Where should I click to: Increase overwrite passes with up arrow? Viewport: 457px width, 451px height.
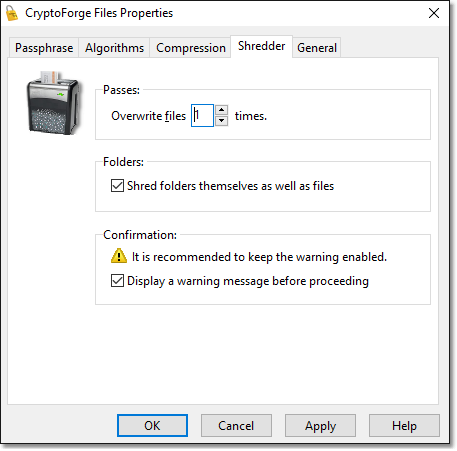(222, 110)
